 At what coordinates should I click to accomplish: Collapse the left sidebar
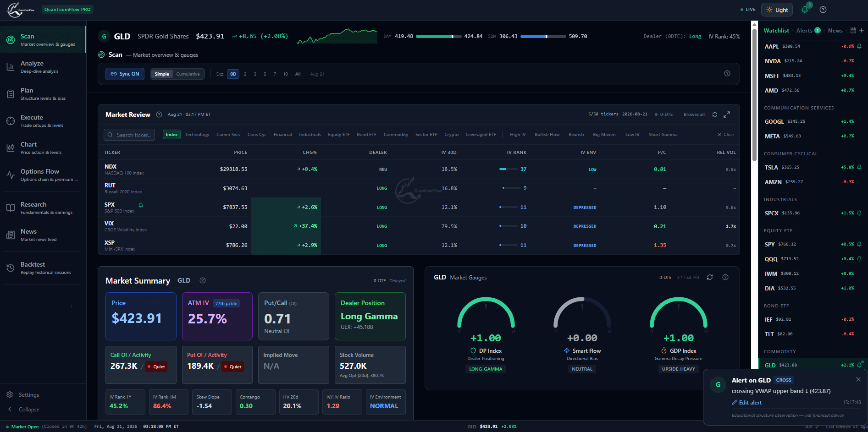24,410
